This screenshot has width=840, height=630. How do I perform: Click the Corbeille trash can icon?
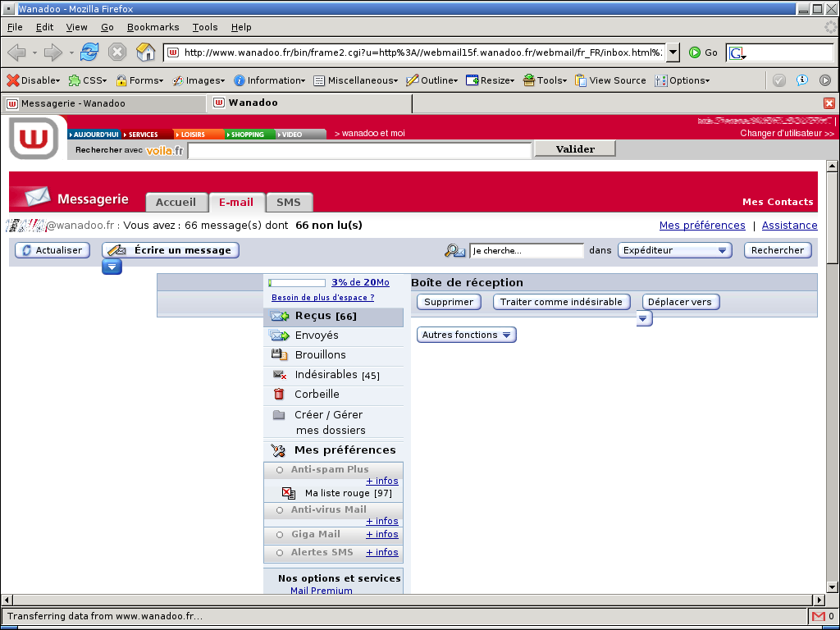coord(279,395)
